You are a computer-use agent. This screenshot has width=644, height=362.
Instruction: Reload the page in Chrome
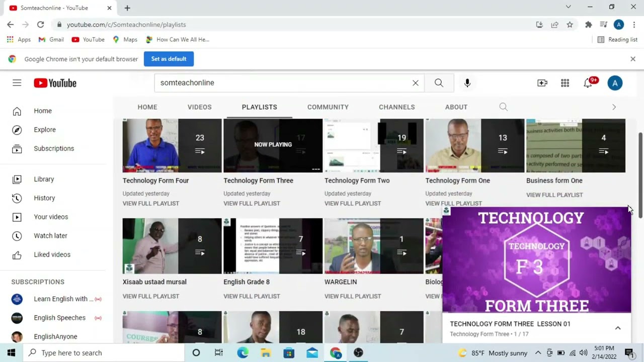tap(40, 25)
